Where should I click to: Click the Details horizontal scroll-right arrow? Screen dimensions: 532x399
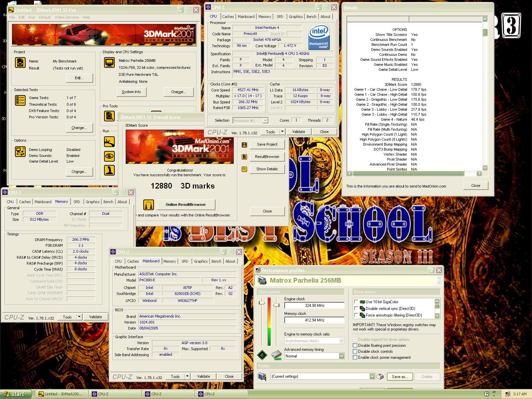click(479, 173)
